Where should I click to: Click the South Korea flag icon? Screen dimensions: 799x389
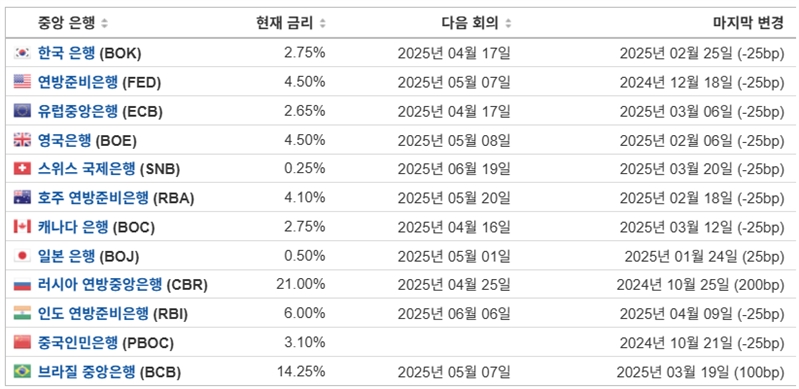pyautogui.click(x=22, y=53)
